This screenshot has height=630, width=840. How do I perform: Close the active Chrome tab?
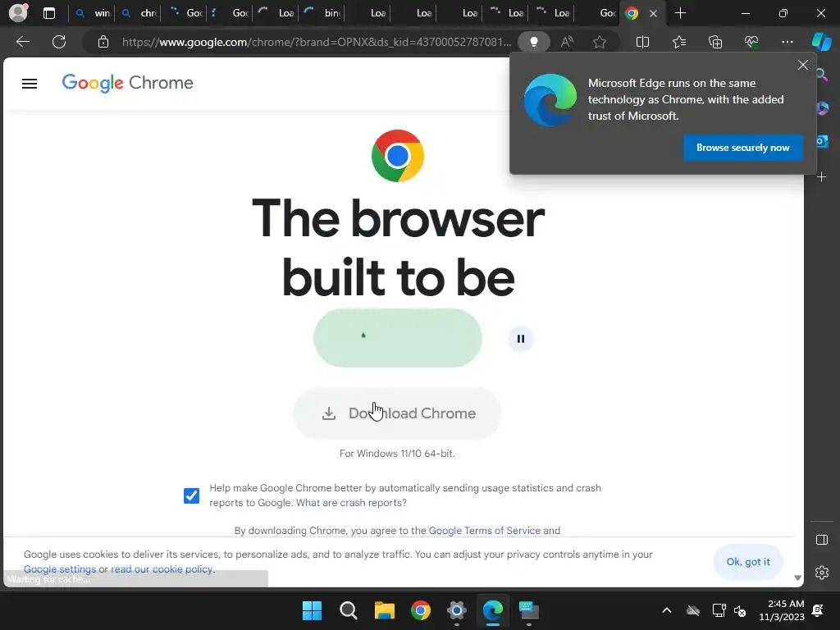click(653, 13)
